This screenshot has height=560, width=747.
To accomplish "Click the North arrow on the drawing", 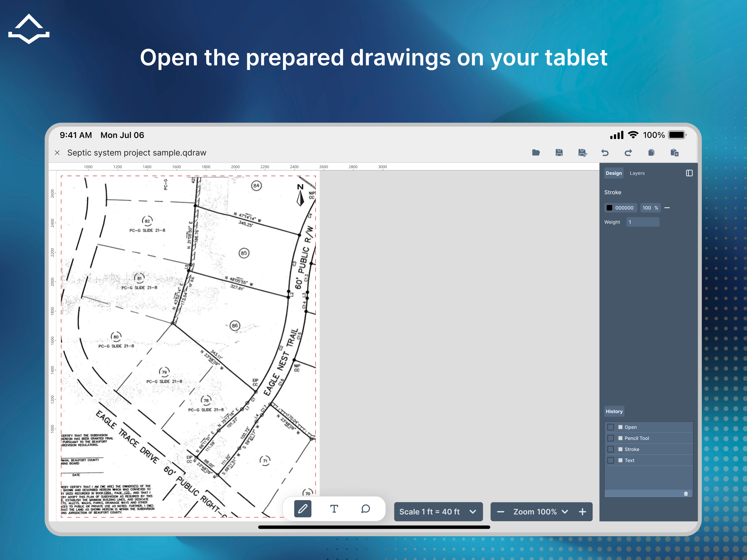I will 300,195.
